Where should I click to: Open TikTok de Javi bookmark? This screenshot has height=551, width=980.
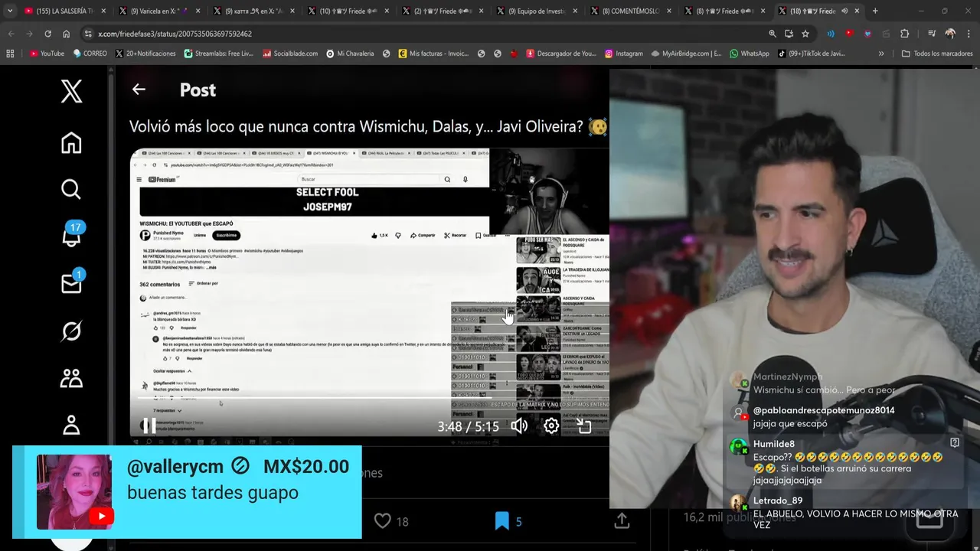(812, 54)
